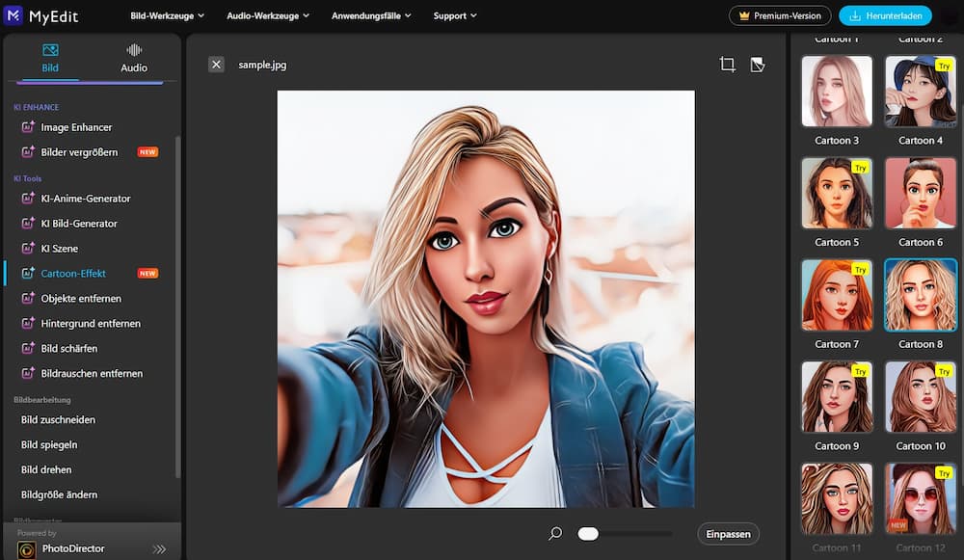Screen dimensions: 964x560
Task: Apply the Cartoon 4 style thumbnail
Action: pos(921,91)
